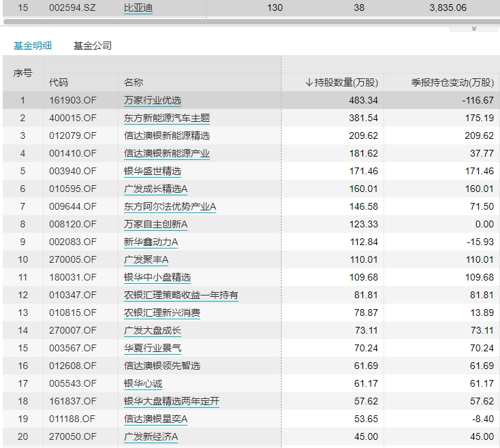Open fund link 银华大盘精选两年定开

click(x=172, y=401)
